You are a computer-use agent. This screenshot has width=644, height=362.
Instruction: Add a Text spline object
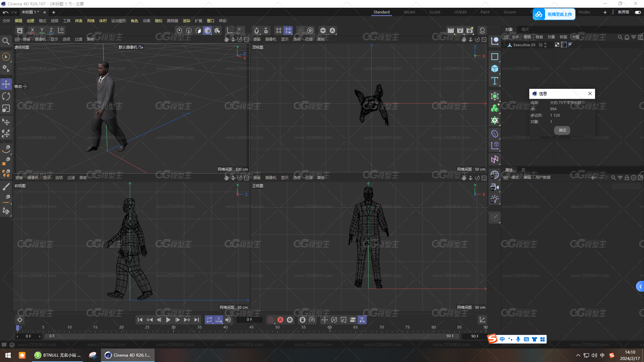[495, 81]
